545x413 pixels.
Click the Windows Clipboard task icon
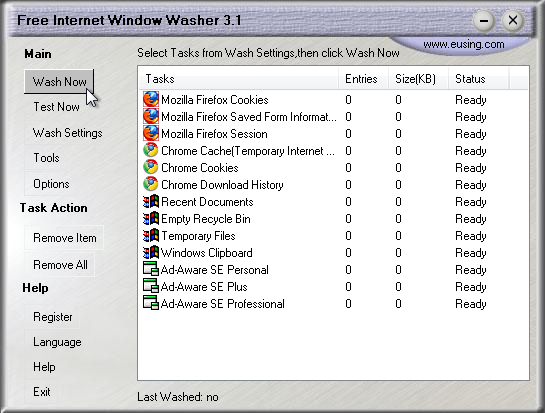(x=151, y=253)
